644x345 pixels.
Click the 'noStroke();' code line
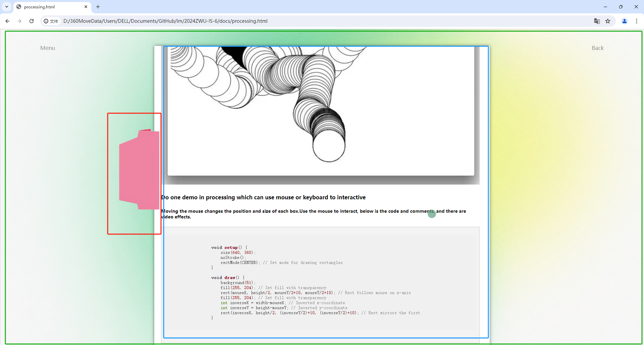pyautogui.click(x=233, y=258)
